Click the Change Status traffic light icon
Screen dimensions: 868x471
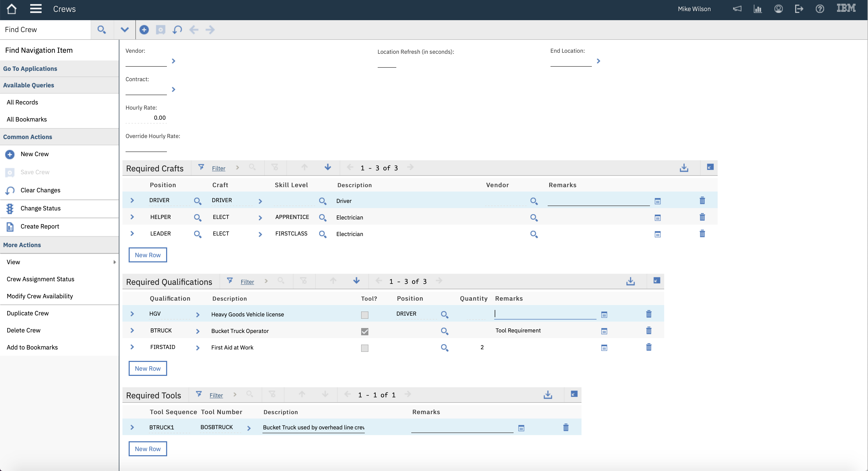click(10, 209)
